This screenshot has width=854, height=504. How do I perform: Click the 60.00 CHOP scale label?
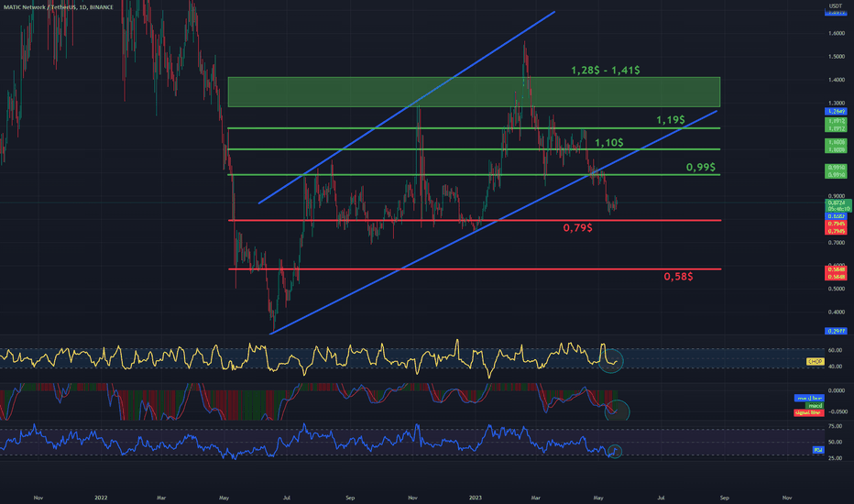pyautogui.click(x=835, y=350)
